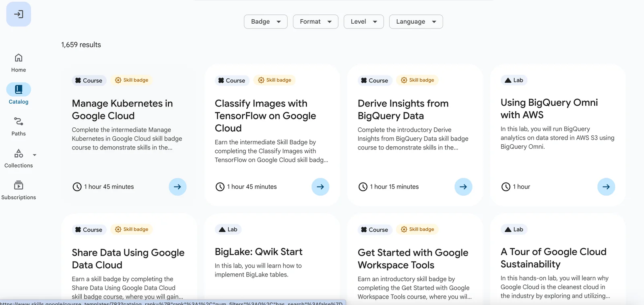Expand the Level filter dropdown
The image size is (644, 305).
[x=363, y=22]
